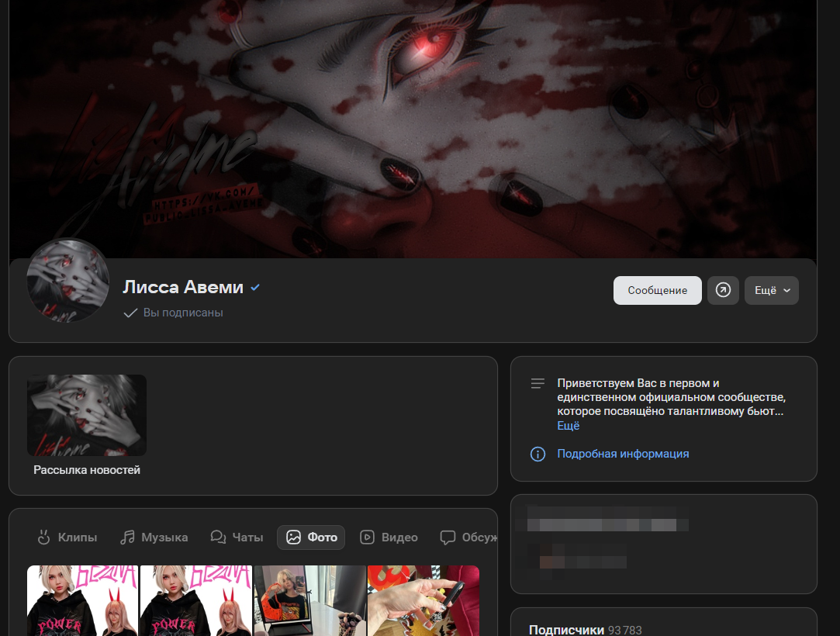Expand the Ещё dropdown menu
Image resolution: width=840 pixels, height=636 pixels.
(x=772, y=290)
